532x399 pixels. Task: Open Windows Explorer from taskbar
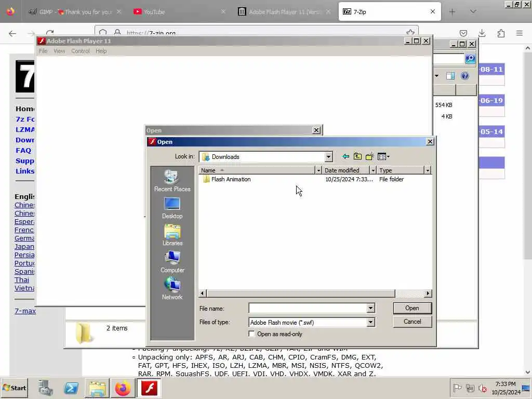97,388
